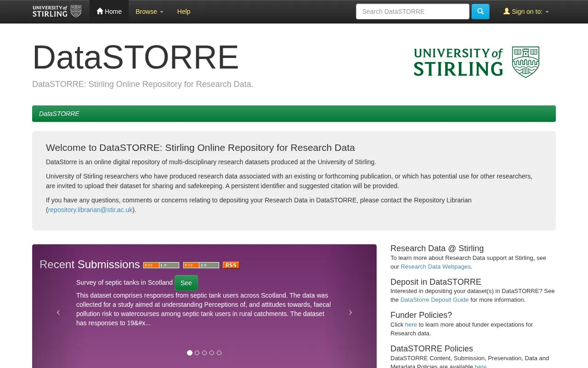Go to the Home nav item
This screenshot has width=588, height=368.
tap(109, 11)
